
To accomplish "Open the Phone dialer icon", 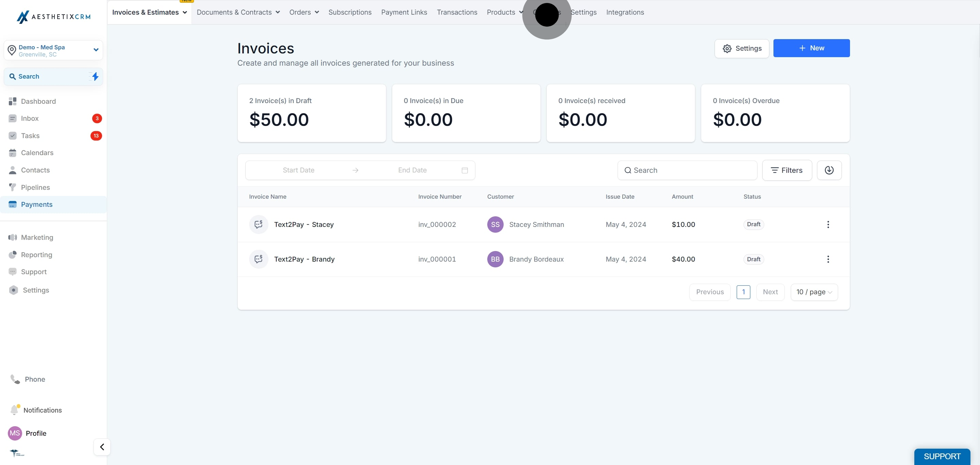I will coord(15,379).
